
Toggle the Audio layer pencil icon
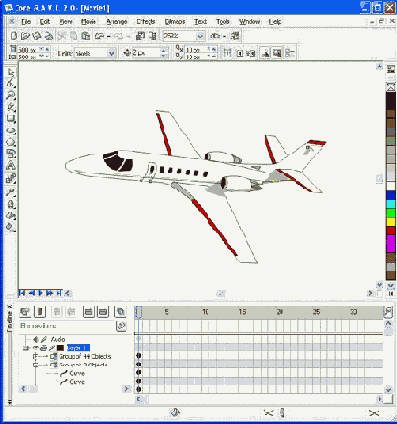[44, 339]
